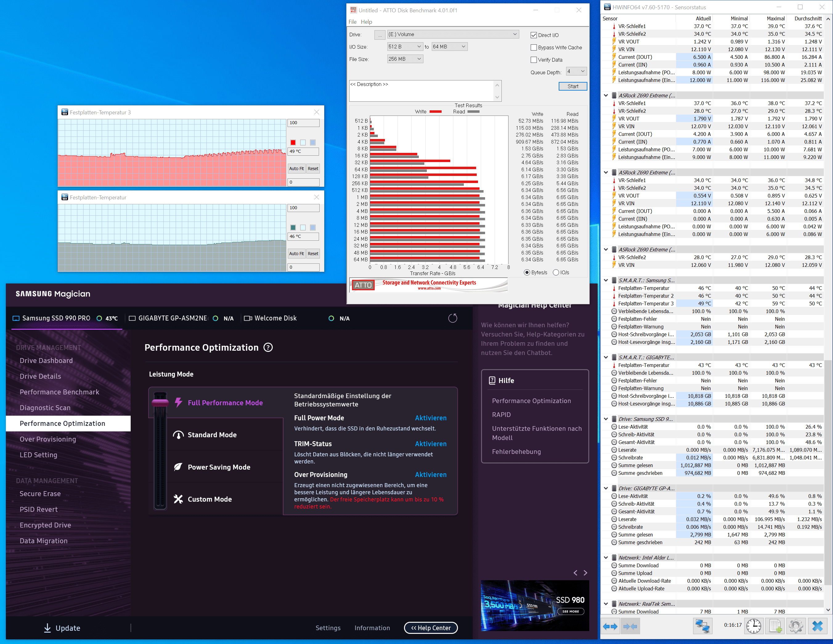Open ATTO Help menu
The image size is (833, 644).
click(x=366, y=22)
